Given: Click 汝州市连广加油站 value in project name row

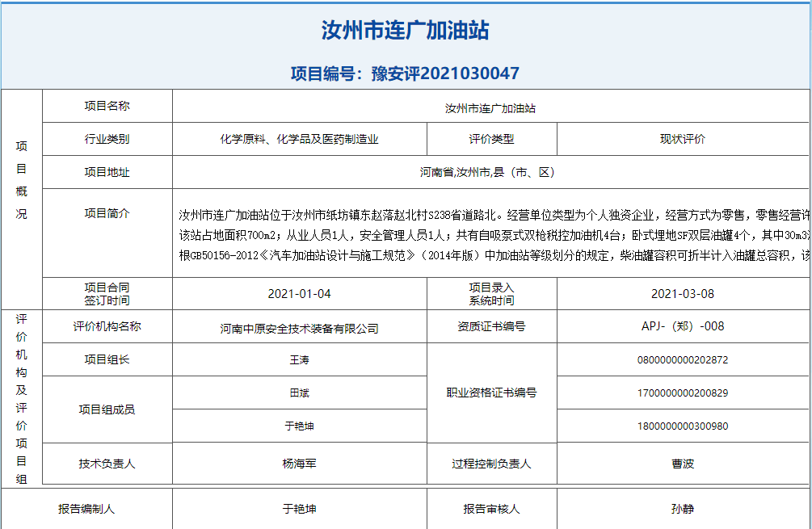Looking at the screenshot, I should [490, 108].
